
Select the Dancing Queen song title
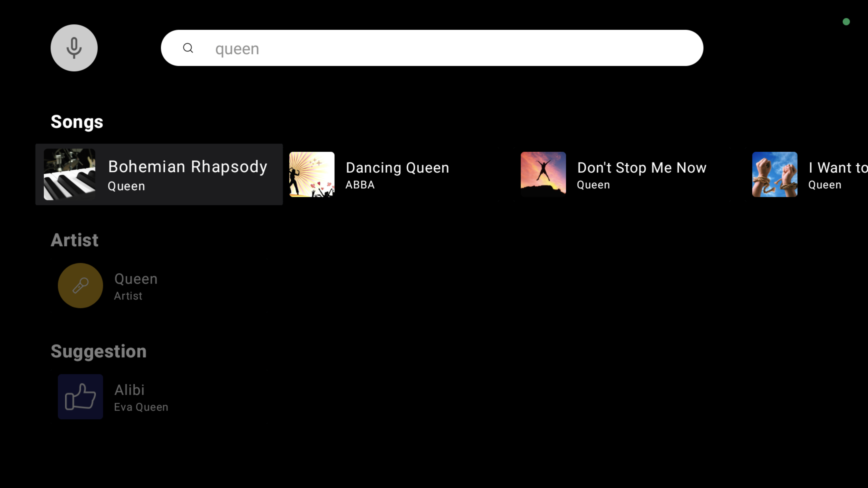pyautogui.click(x=397, y=168)
